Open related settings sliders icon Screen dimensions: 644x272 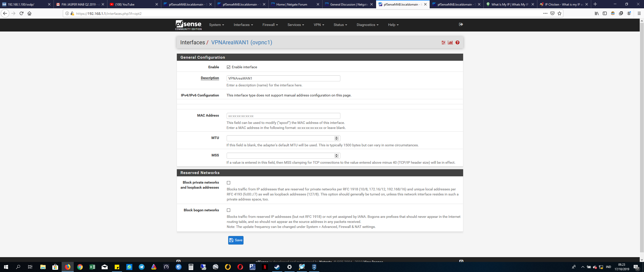[443, 43]
